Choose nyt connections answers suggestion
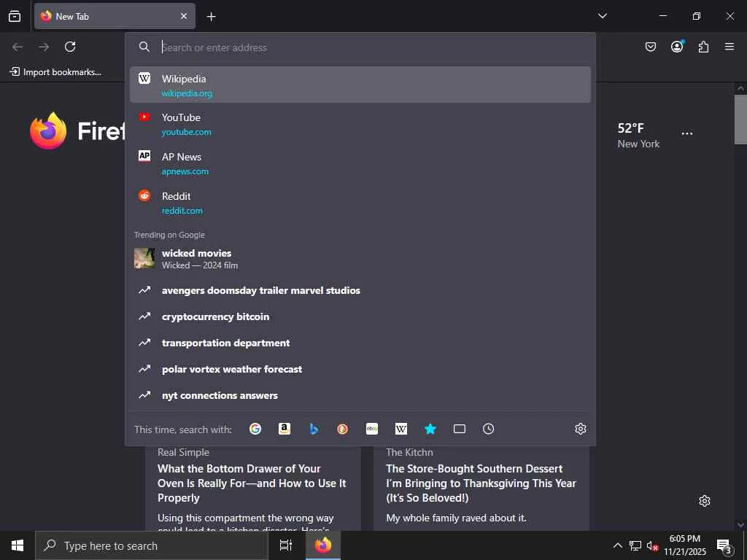747x560 pixels. coord(360,394)
